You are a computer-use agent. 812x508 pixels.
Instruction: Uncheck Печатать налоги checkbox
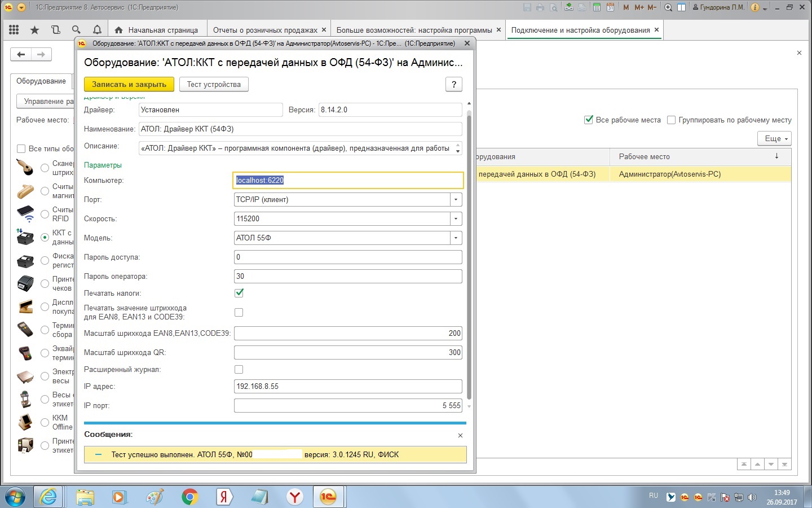[239, 293]
